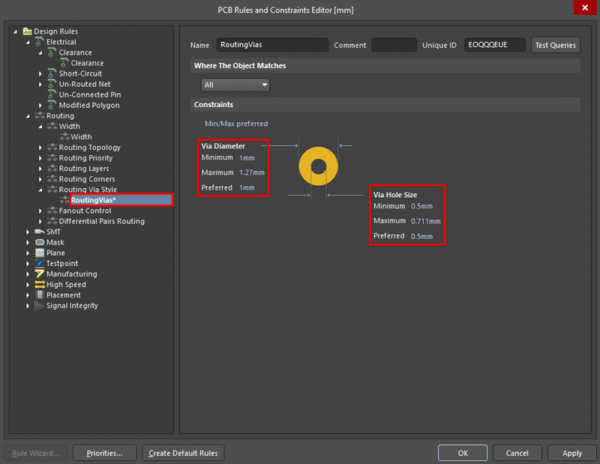This screenshot has width=600, height=464.
Task: Collapse the Routing Via Style node
Action: point(40,190)
